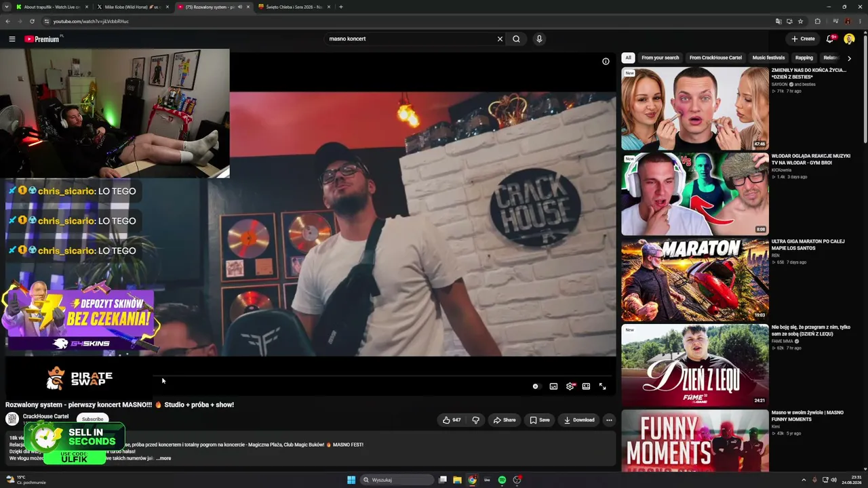Expand the description with ...more
Screen dimensions: 868x488
tap(164, 458)
